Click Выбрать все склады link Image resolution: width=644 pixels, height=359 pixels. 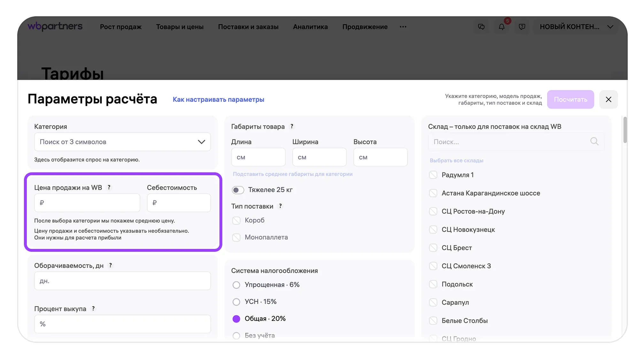[x=456, y=161]
